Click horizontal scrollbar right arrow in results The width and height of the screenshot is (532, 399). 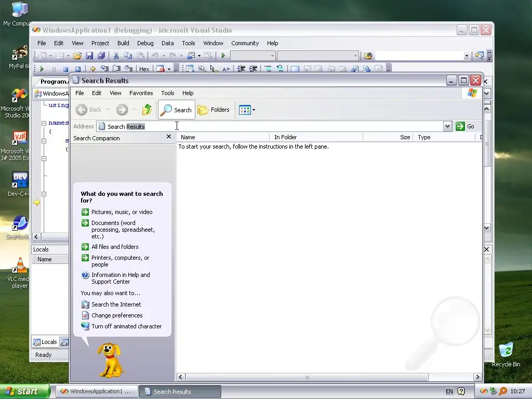click(x=478, y=377)
